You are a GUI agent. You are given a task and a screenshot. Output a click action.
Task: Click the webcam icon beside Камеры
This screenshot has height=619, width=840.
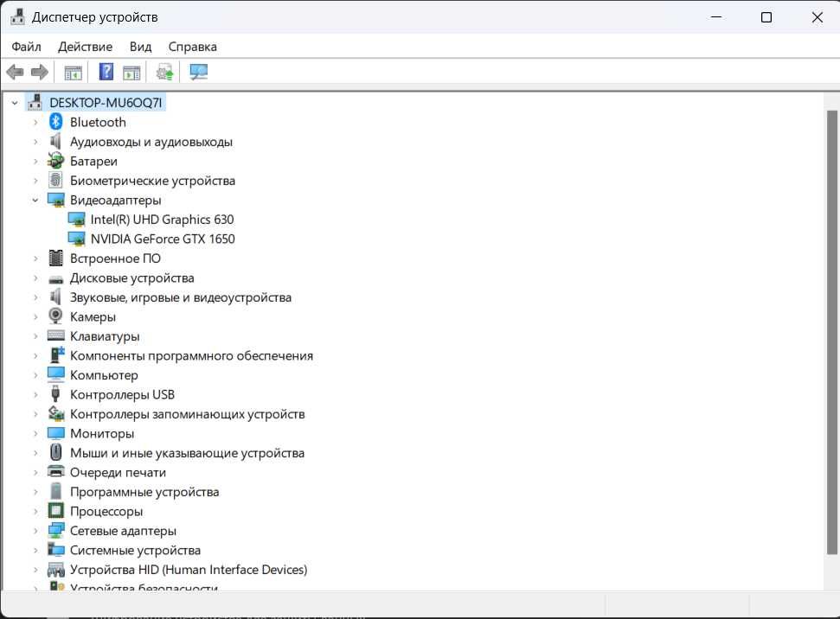coord(55,316)
